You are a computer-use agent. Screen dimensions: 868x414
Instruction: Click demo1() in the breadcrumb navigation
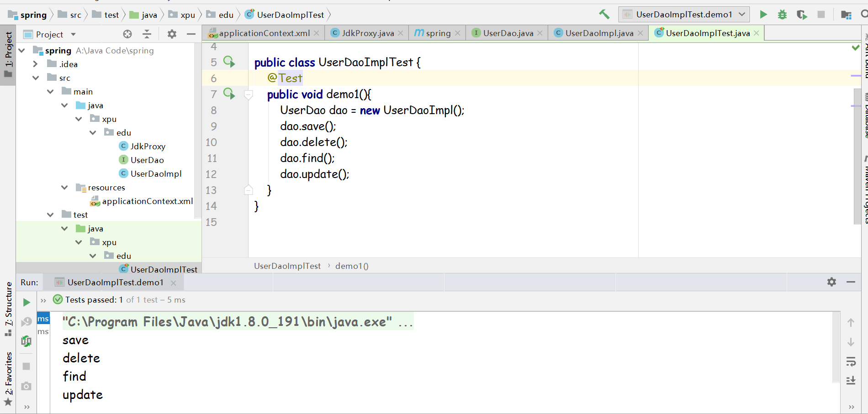352,266
